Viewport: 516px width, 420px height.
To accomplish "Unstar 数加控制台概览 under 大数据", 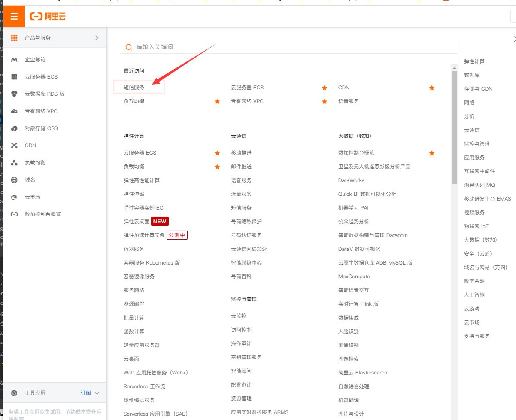I will (432, 153).
